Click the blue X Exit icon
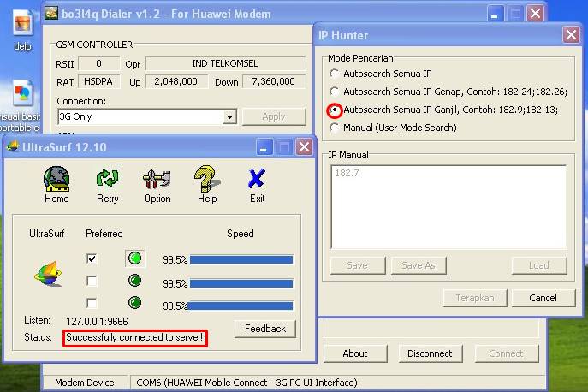The height and width of the screenshot is (392, 588). (257, 179)
